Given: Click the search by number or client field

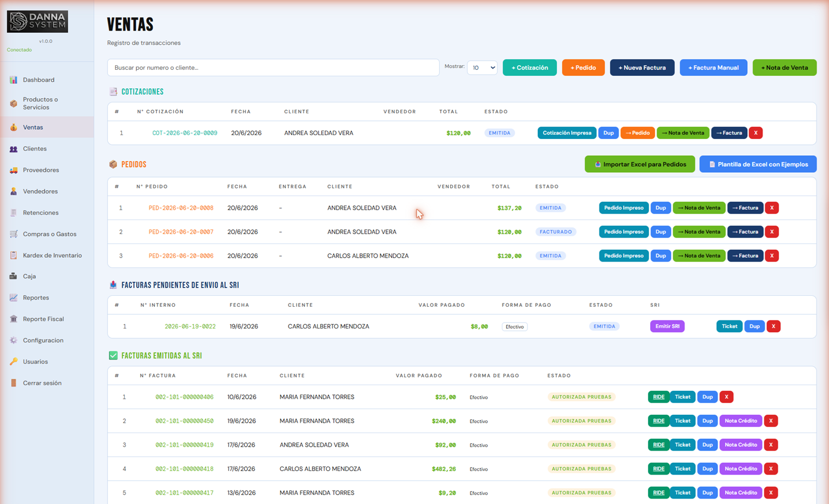Looking at the screenshot, I should (x=273, y=68).
